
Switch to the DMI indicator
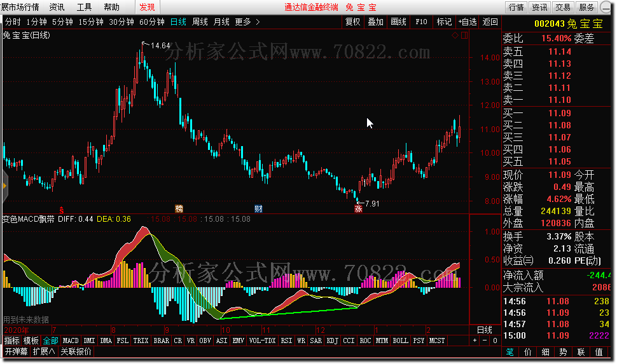point(89,340)
